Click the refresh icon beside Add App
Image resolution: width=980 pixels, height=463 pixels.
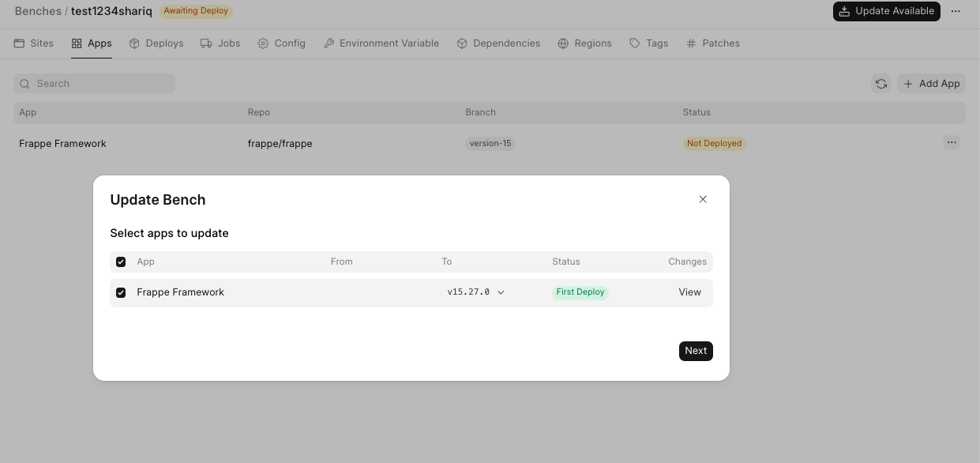point(880,84)
